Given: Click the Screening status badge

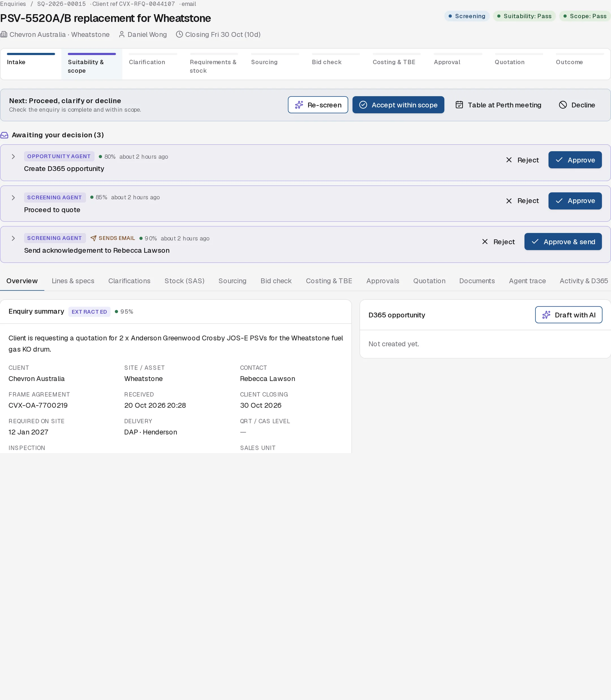Looking at the screenshot, I should click(467, 16).
